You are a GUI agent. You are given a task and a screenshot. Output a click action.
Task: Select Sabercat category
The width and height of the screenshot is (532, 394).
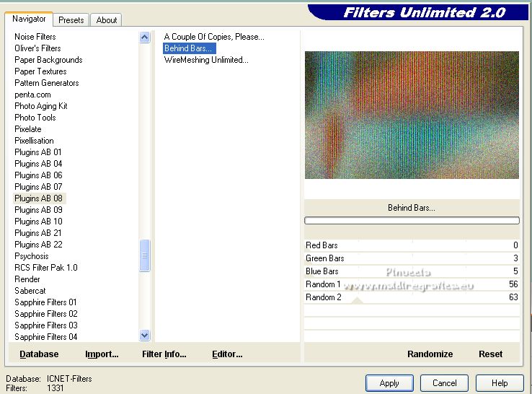click(30, 291)
